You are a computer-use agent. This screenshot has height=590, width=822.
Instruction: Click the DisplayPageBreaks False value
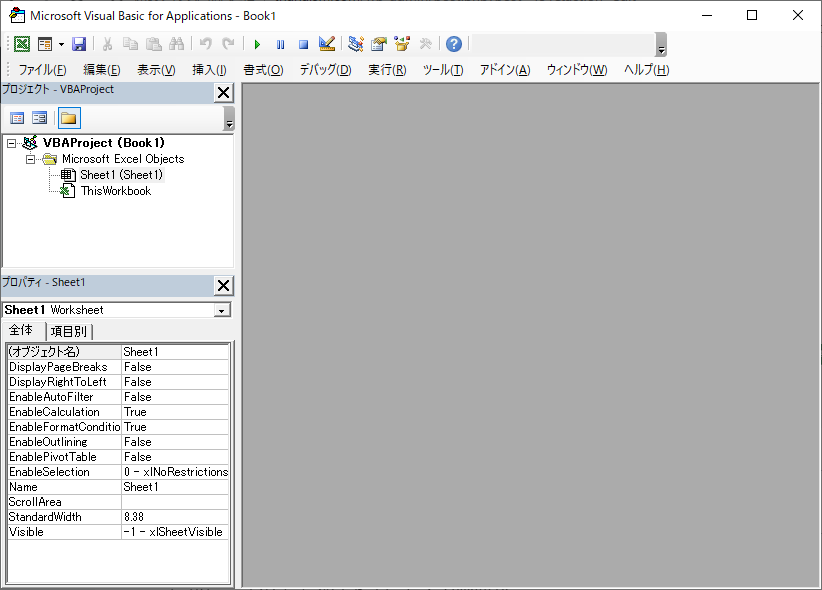click(x=175, y=367)
